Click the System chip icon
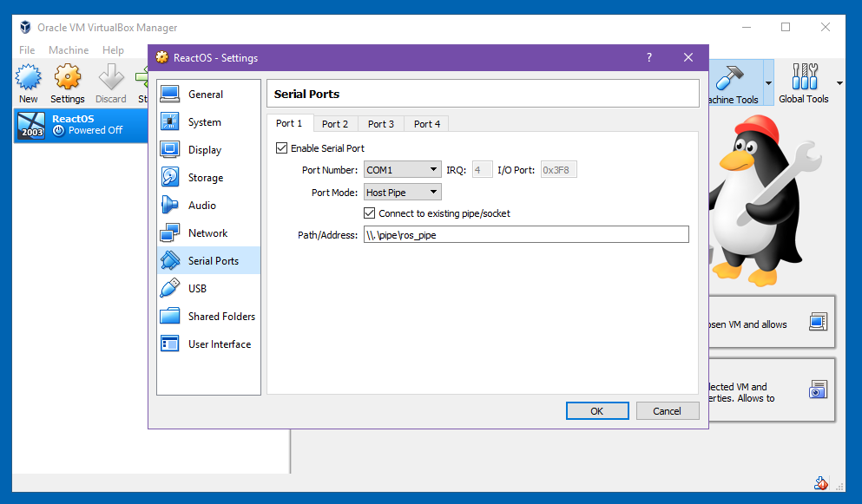 [170, 121]
